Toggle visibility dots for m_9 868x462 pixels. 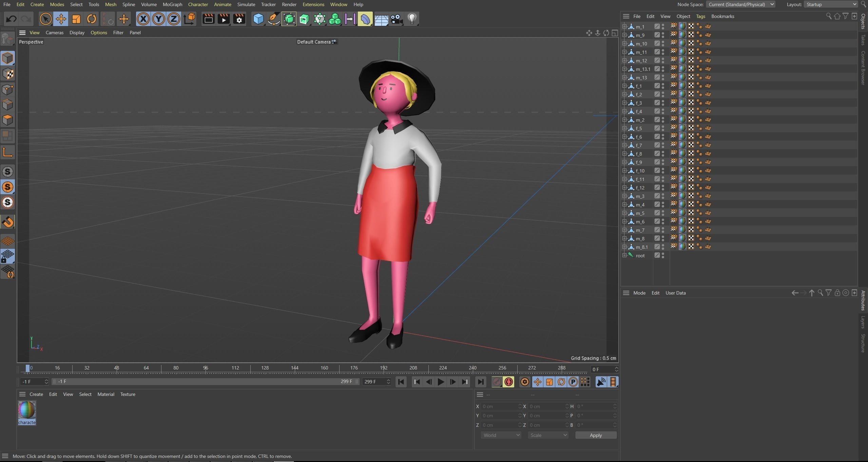coord(663,35)
